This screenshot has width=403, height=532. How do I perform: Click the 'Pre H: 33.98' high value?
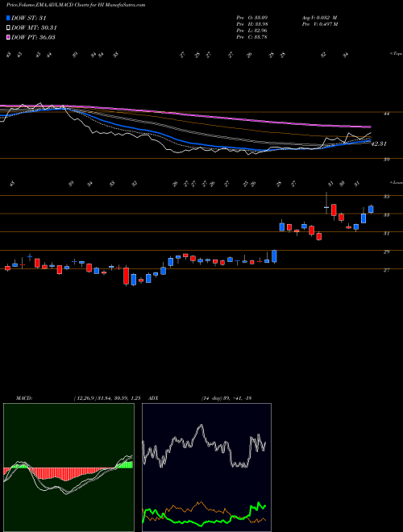[x=251, y=24]
